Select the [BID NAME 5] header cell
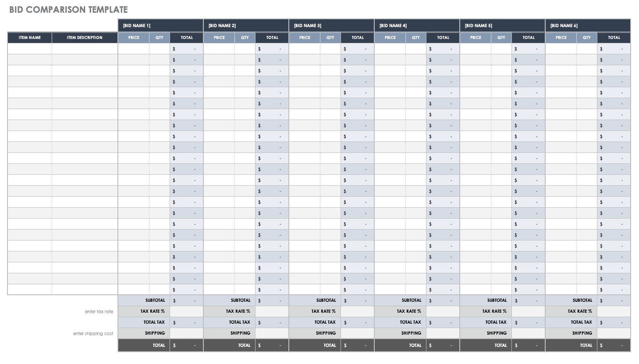The width and height of the screenshot is (639, 364). [502, 25]
